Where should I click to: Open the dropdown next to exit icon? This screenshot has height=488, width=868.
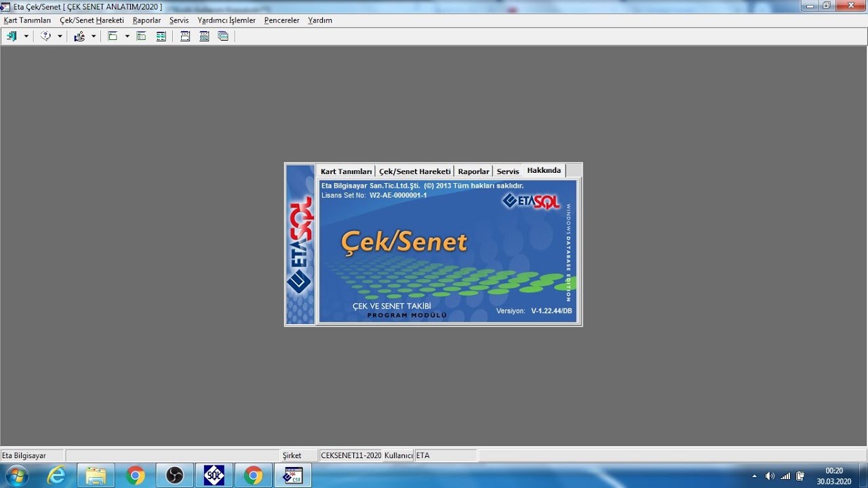[26, 37]
